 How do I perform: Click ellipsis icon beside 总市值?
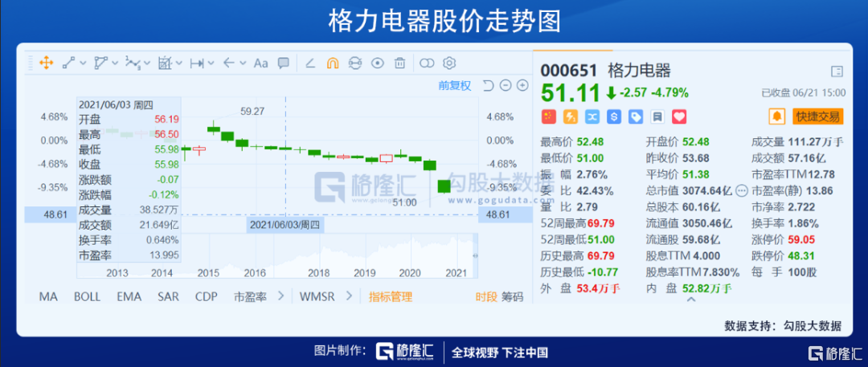pos(741,191)
